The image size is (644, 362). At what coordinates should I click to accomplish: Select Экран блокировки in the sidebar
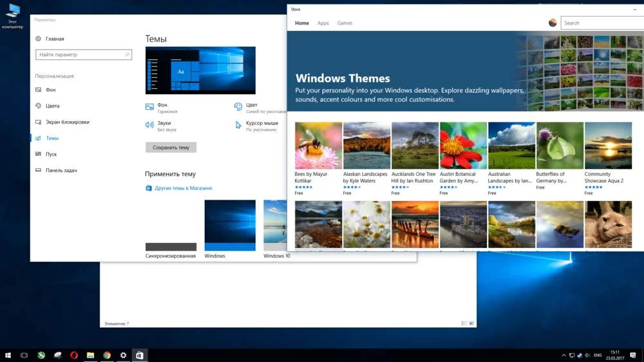point(67,122)
